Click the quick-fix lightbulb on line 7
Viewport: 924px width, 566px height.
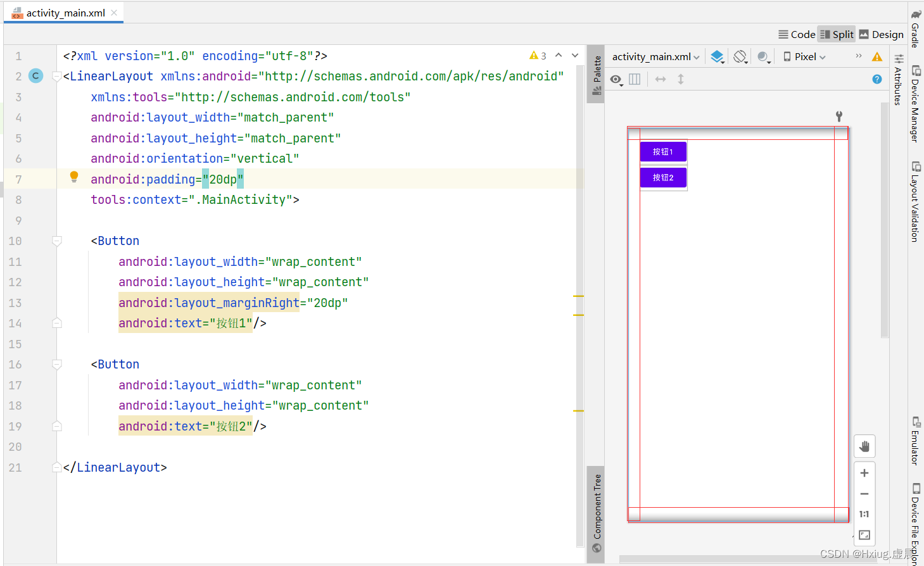tap(74, 177)
